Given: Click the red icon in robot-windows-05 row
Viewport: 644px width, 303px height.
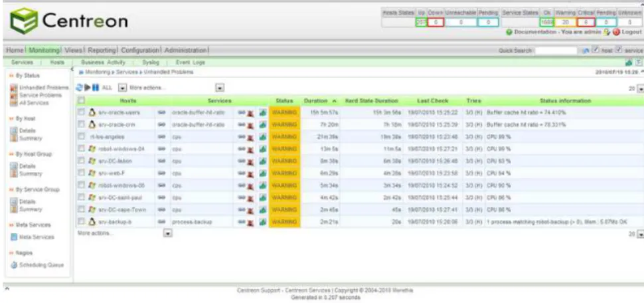Looking at the screenshot, I should point(250,186).
